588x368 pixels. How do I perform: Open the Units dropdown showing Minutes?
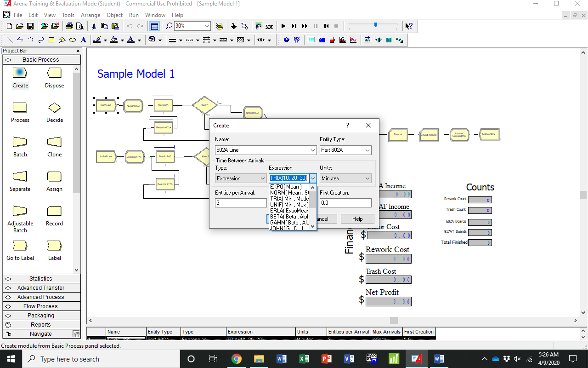pos(367,178)
